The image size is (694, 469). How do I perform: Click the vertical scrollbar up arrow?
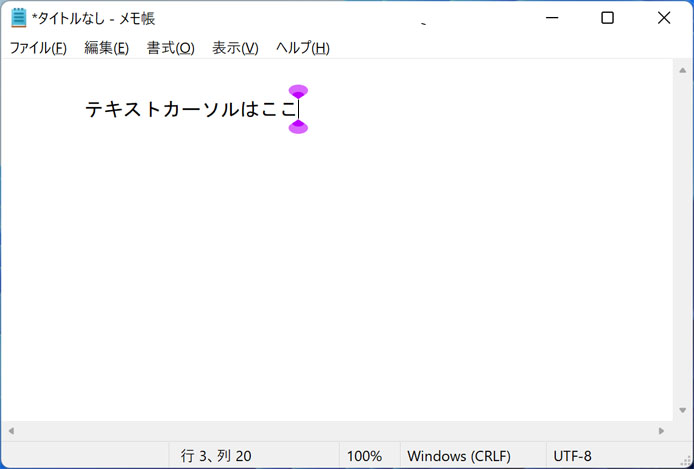[682, 70]
